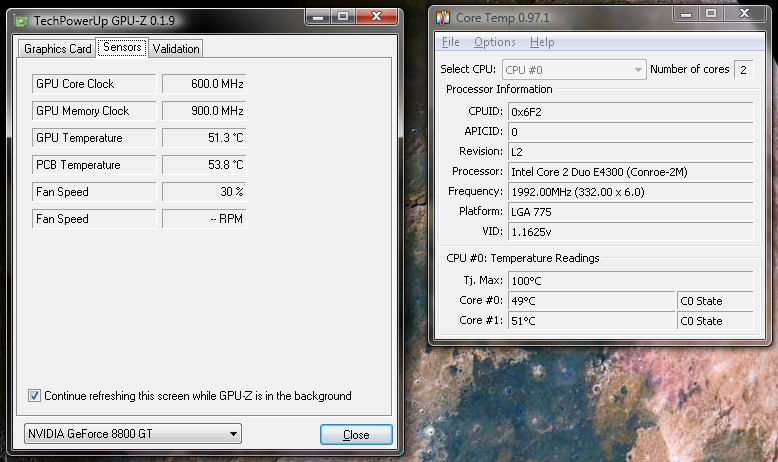Click the C0 State field for Core #1

point(715,321)
